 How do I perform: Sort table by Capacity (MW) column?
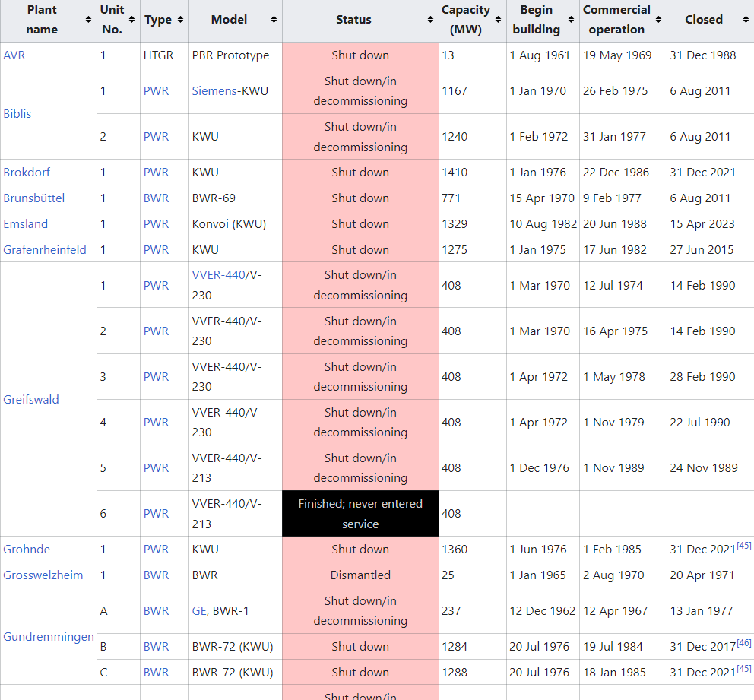pos(498,20)
